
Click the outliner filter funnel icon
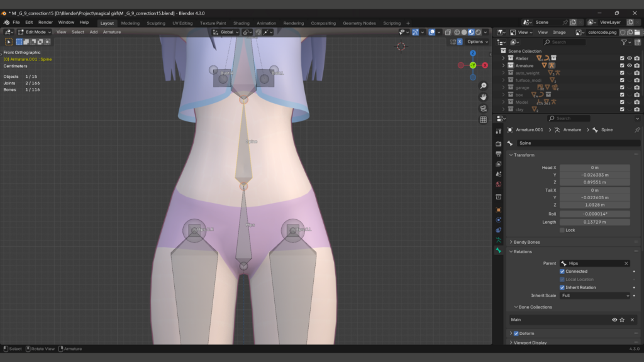click(x=625, y=42)
